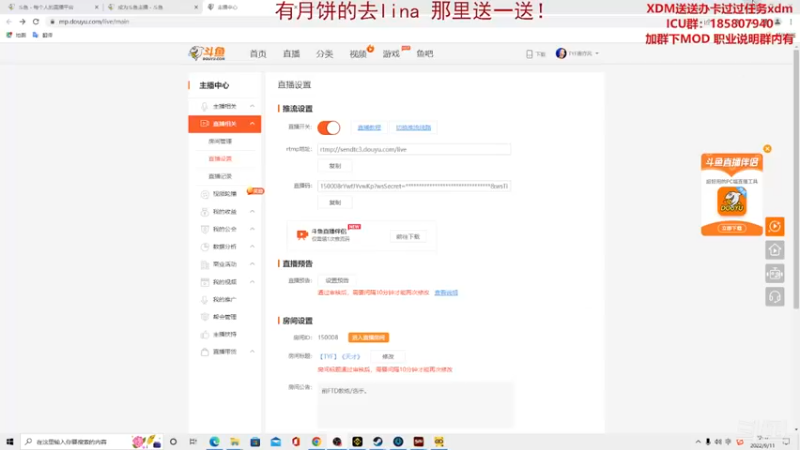Close the 斗鱼直播伴侣 floating ad
Image resolution: width=800 pixels, height=450 pixels.
click(x=767, y=148)
